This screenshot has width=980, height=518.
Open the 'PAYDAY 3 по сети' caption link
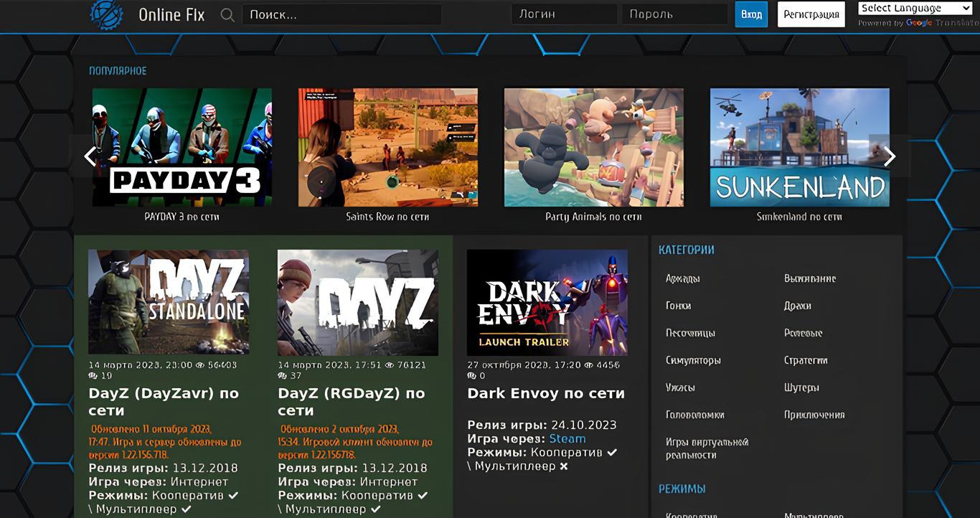tap(182, 217)
